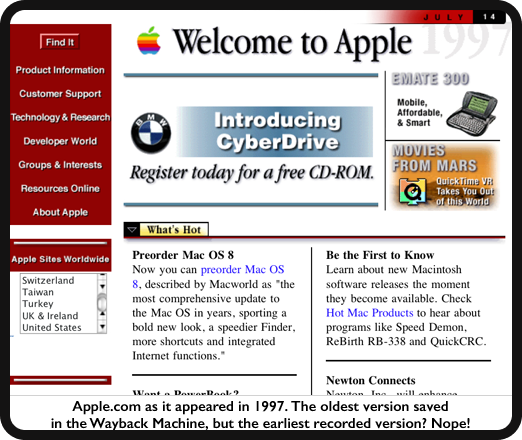Click the Find It button

(60, 42)
